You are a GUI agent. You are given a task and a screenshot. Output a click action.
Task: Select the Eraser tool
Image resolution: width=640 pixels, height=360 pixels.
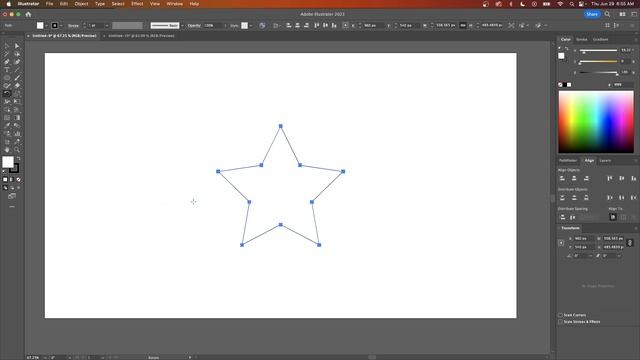point(17,86)
